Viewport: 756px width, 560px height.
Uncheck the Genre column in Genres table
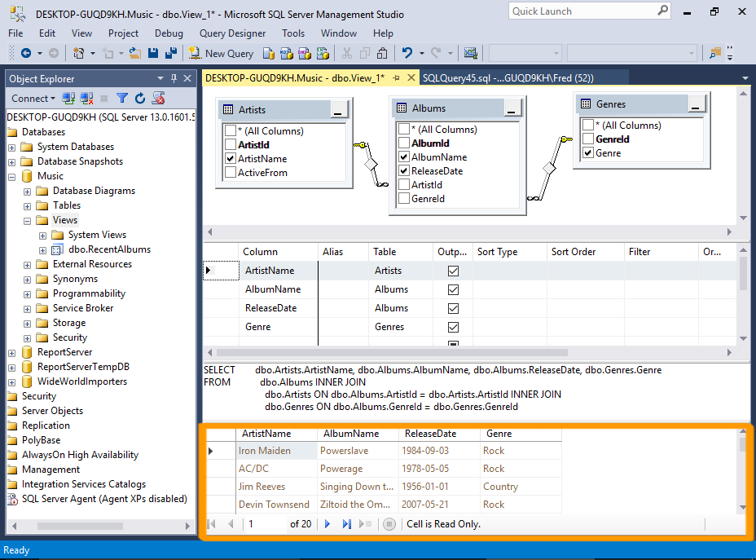pos(588,153)
